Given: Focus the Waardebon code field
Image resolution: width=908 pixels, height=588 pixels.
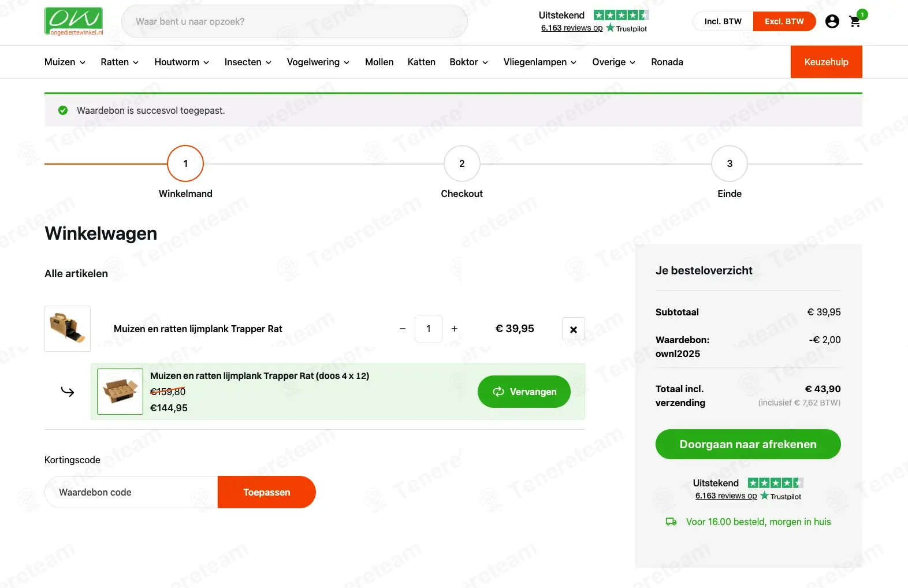Looking at the screenshot, I should (131, 492).
